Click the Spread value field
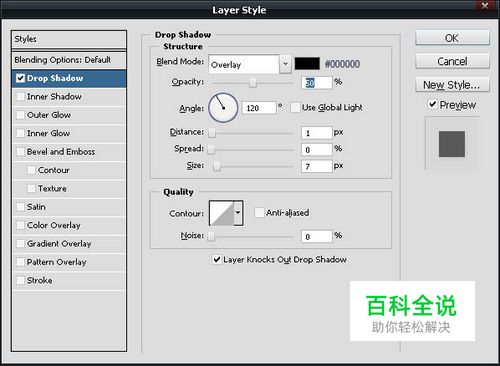Image resolution: width=500 pixels, height=366 pixels. [x=317, y=150]
